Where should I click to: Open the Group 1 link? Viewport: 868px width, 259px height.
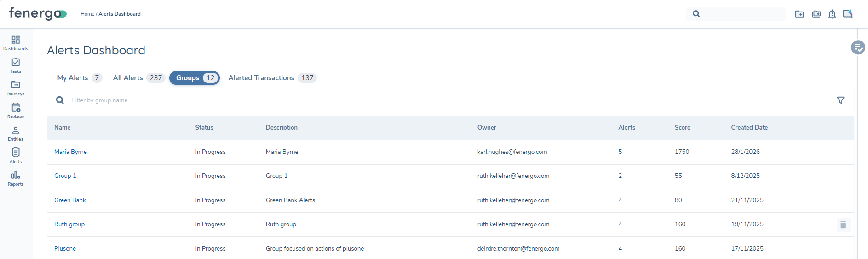[65, 176]
